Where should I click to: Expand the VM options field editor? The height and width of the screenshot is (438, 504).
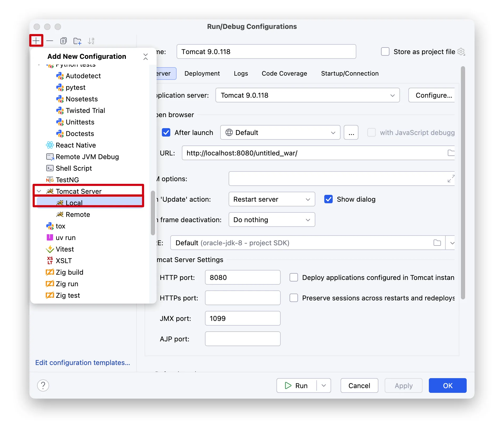[451, 179]
